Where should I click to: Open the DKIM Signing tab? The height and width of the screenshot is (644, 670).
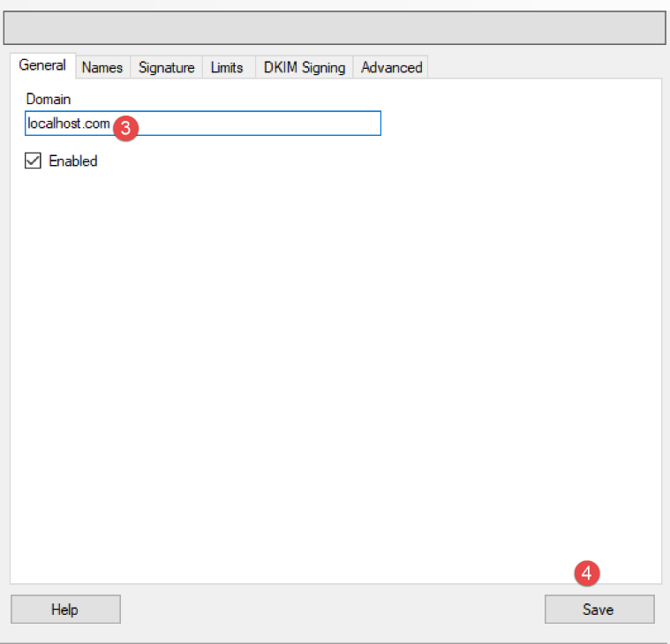pos(305,67)
